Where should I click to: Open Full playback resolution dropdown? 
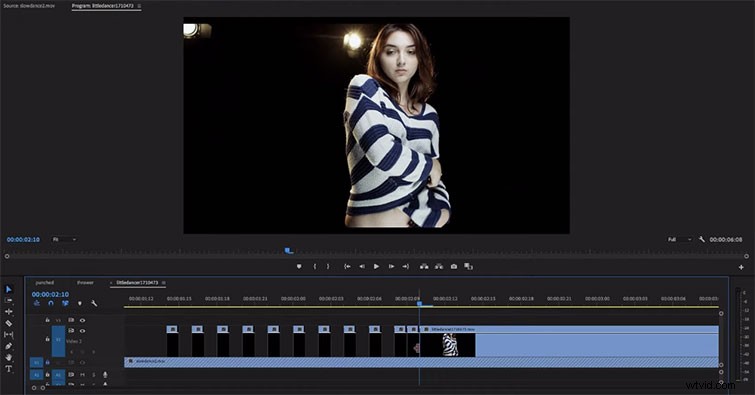click(x=679, y=239)
